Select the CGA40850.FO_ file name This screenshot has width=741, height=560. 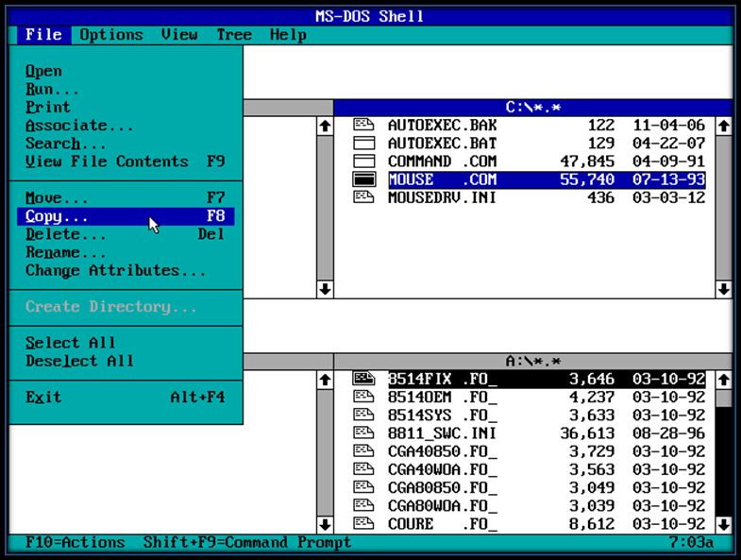443,451
